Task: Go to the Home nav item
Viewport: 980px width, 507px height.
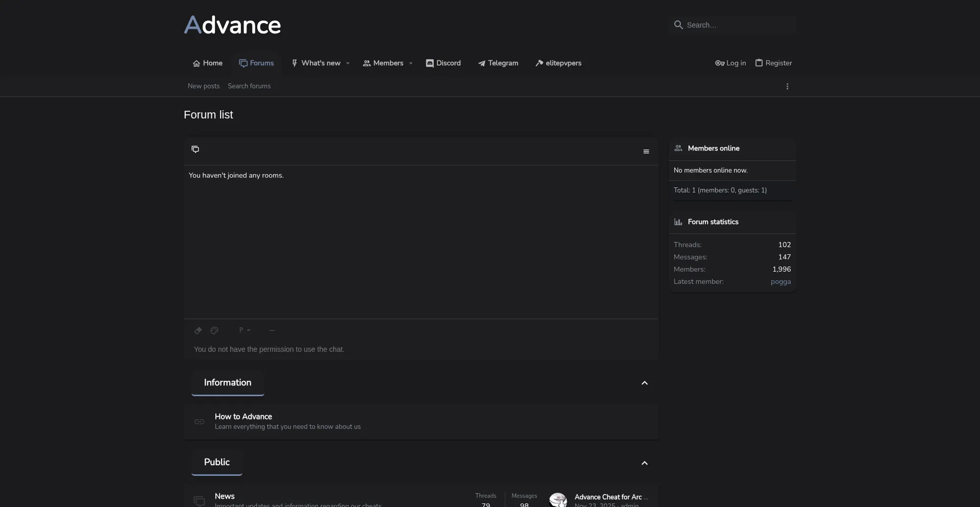Action: 208,63
